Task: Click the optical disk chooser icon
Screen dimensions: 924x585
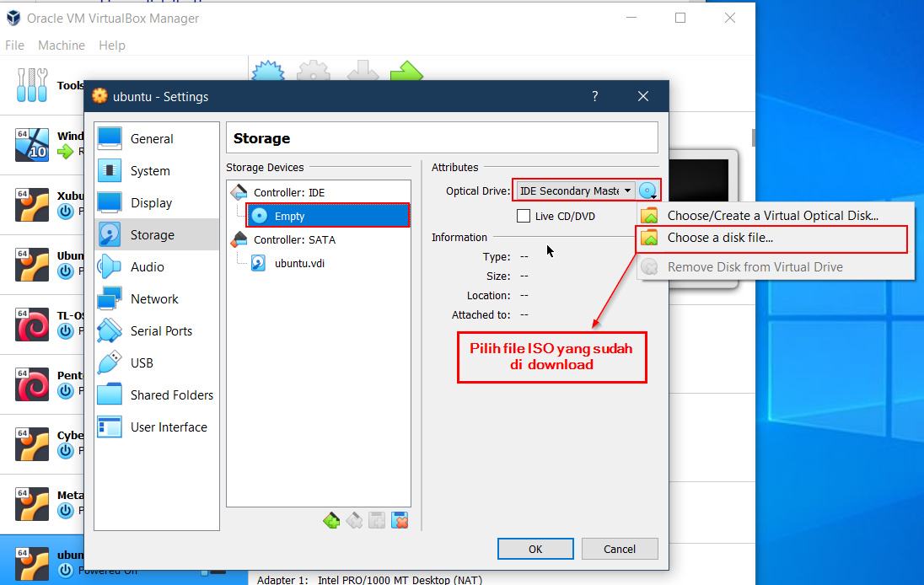Action: click(647, 191)
